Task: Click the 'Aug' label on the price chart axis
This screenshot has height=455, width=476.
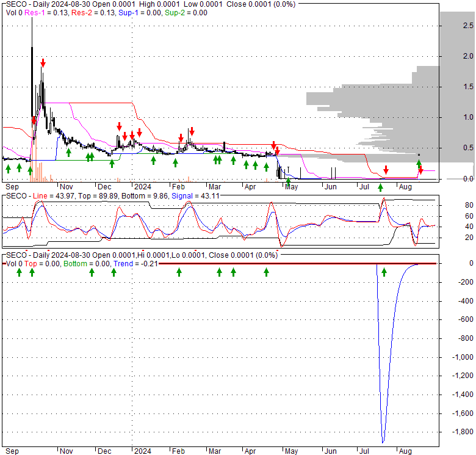Action: pos(405,186)
